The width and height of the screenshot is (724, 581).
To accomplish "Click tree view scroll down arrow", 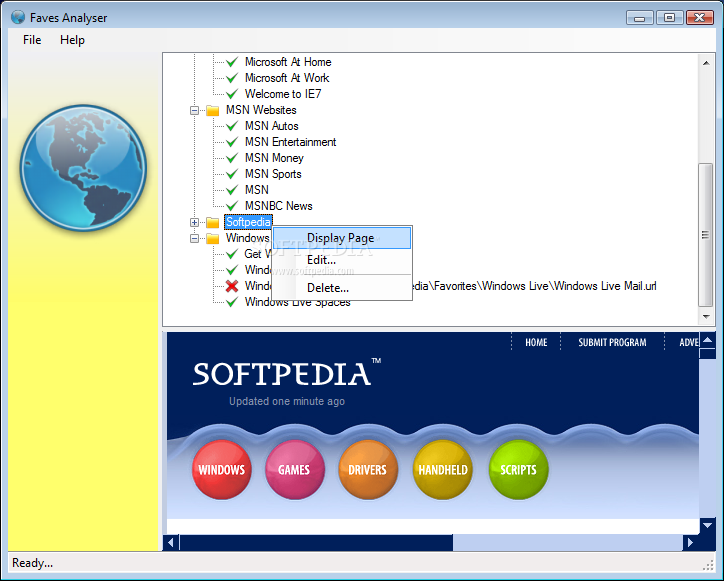I will coord(706,317).
